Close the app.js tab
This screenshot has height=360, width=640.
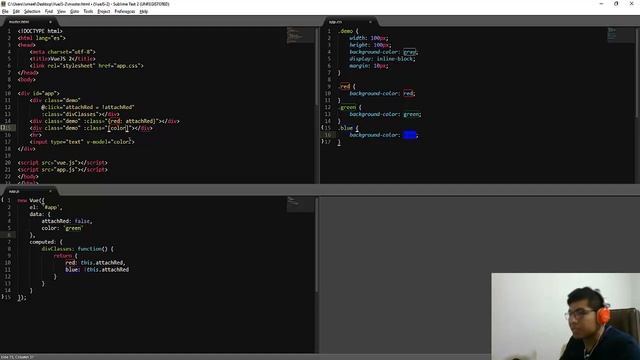[x=51, y=191]
